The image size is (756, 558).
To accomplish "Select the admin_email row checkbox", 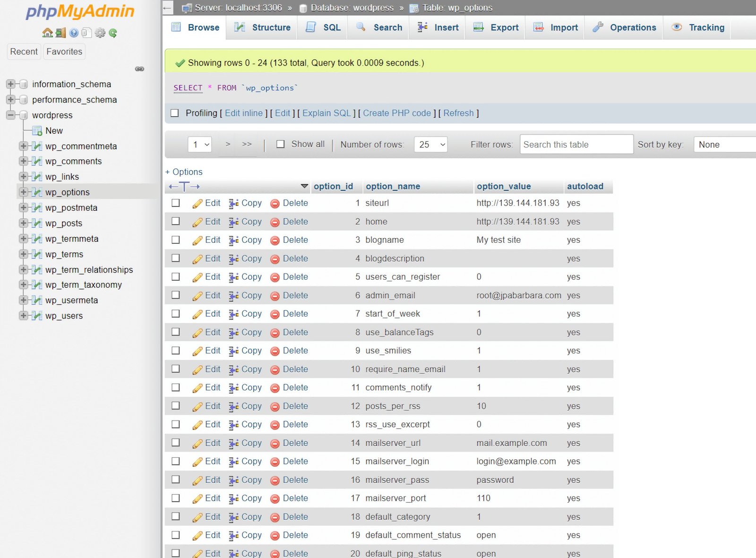I will (176, 295).
